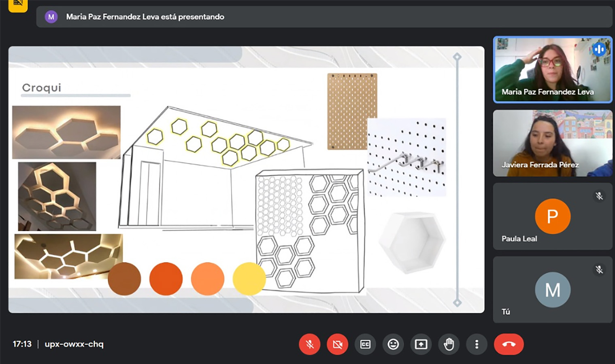
Task: Select Javiera Ferrada Pérez's video tile
Action: pos(552,143)
